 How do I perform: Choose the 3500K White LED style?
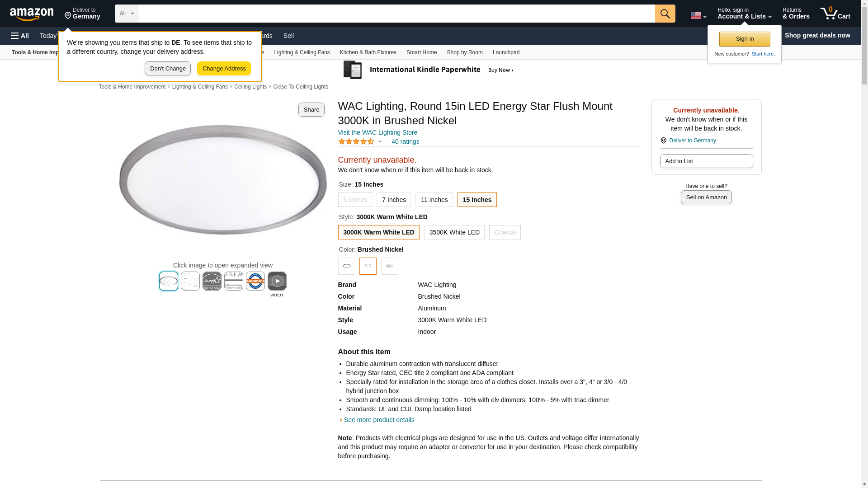tap(454, 232)
